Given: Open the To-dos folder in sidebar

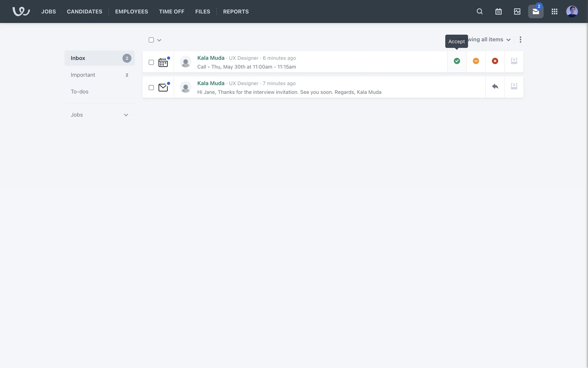Looking at the screenshot, I should tap(79, 92).
